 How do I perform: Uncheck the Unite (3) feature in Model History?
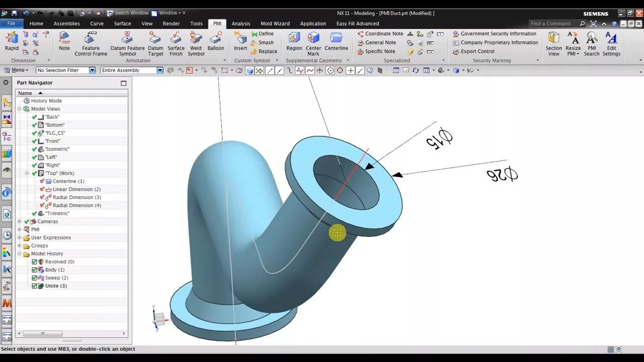[x=34, y=286]
